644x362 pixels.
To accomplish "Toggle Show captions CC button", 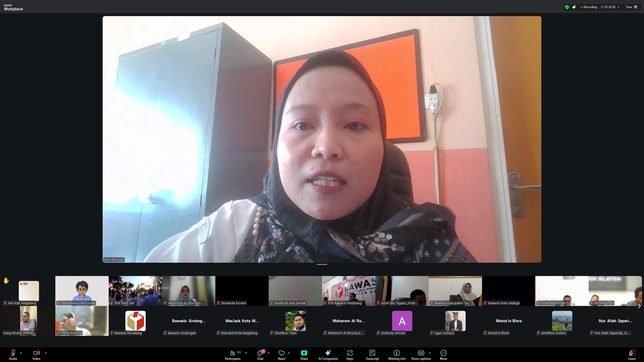I will tap(421, 353).
